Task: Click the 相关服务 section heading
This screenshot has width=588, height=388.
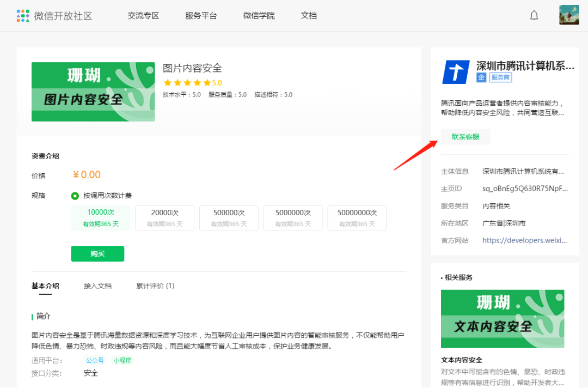Action: pyautogui.click(x=458, y=277)
